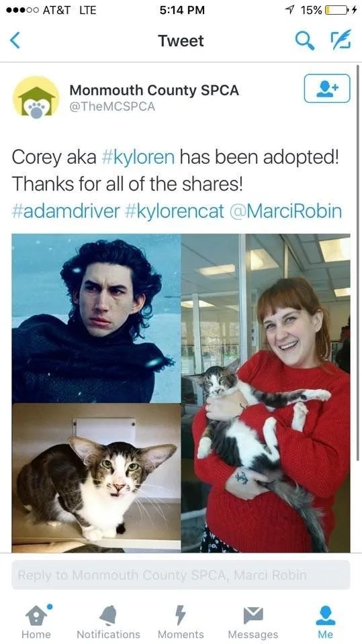Screen dimensions: 362x644
Task: Open the Home tab
Action: (36, 621)
